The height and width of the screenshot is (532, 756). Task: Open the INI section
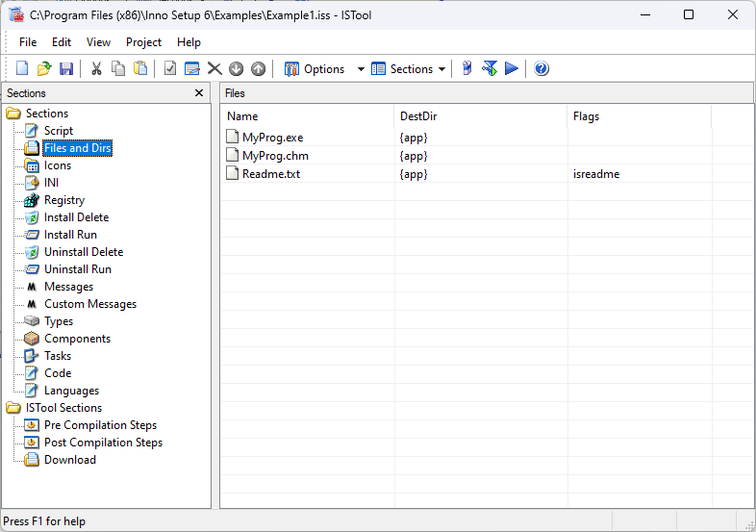pos(51,183)
